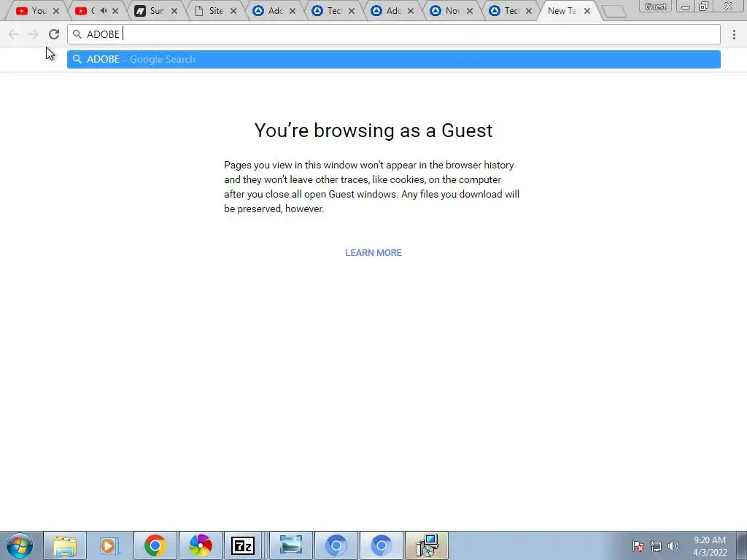Mute audio via speaker icon on YouTube tab

104,10
